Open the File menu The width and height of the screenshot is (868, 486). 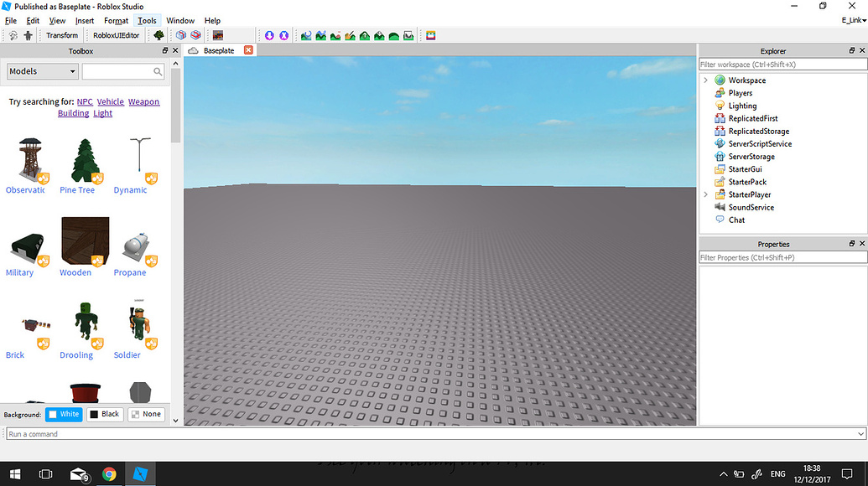tap(11, 20)
